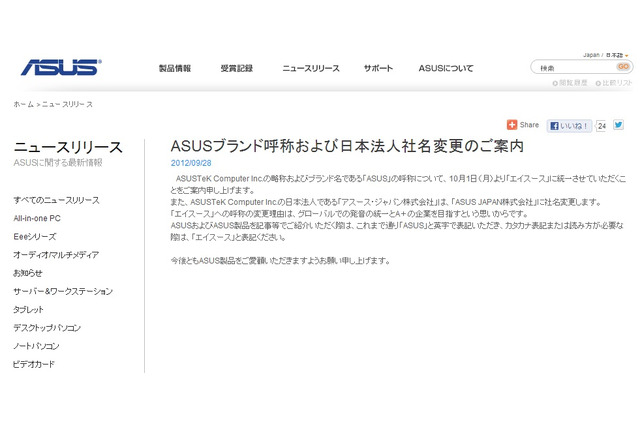
Task: Click the 閲覧履歴 link
Action: 570,83
